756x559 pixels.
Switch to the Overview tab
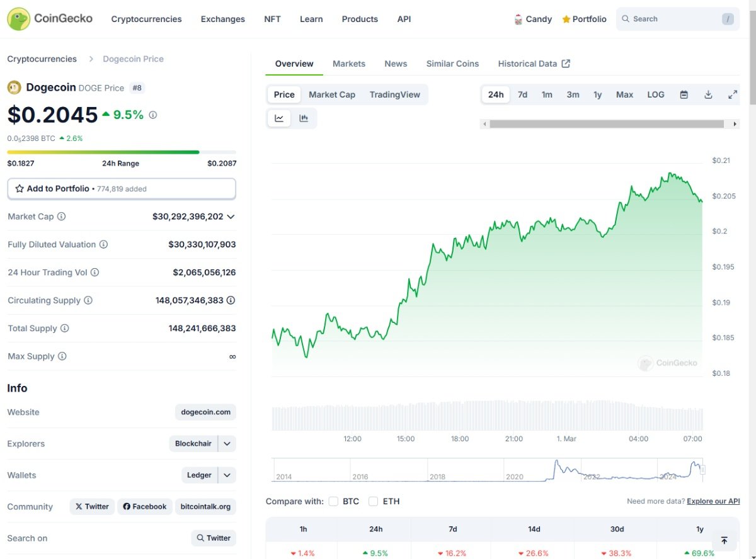294,64
